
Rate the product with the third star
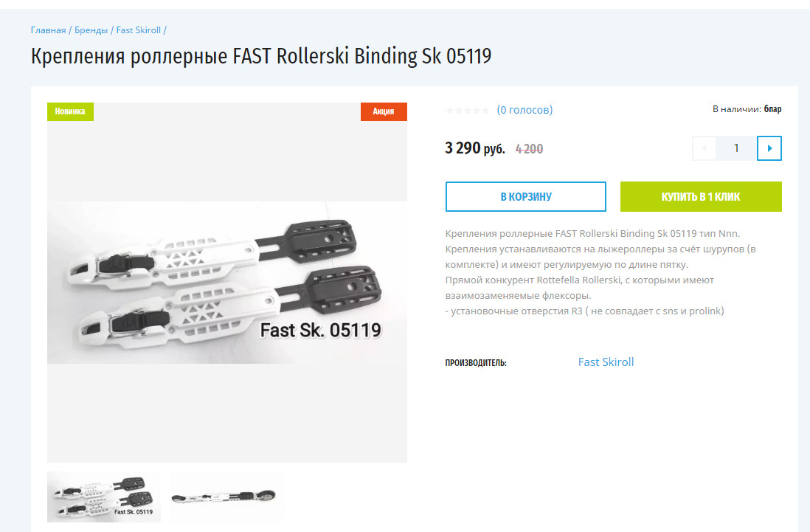(467, 111)
